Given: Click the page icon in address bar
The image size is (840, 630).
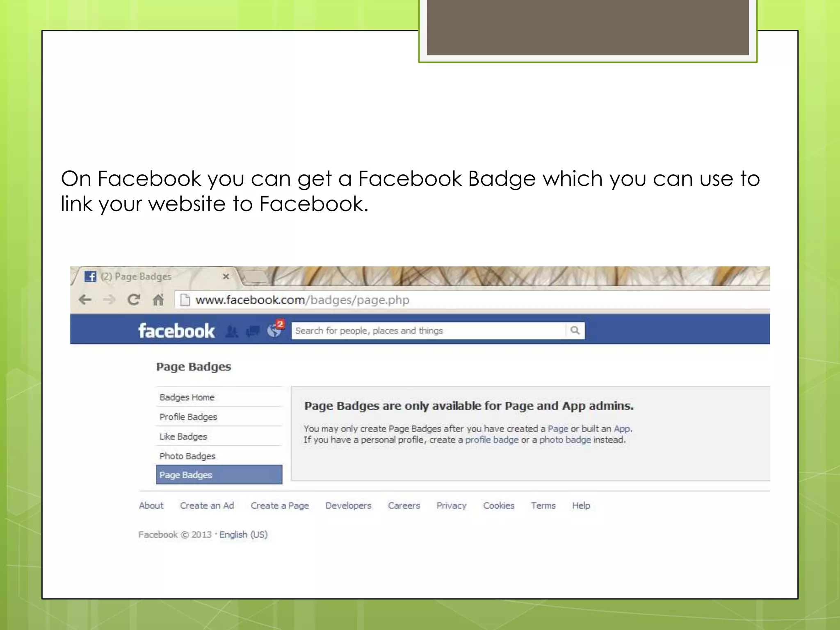Looking at the screenshot, I should 185,300.
